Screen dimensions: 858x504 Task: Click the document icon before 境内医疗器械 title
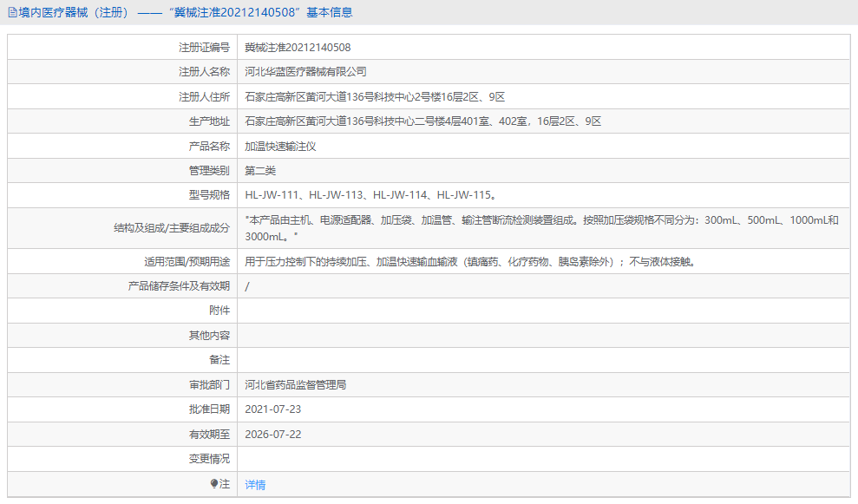[x=12, y=12]
